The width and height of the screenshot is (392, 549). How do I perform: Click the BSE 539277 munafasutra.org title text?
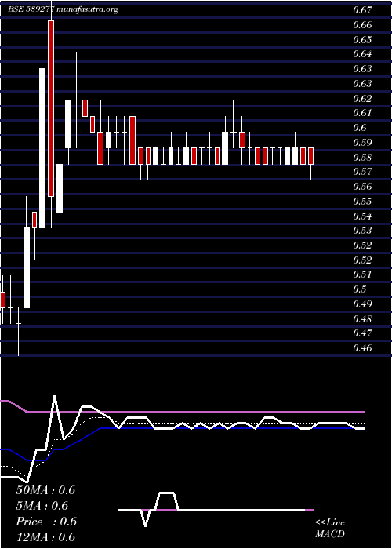(64, 9)
